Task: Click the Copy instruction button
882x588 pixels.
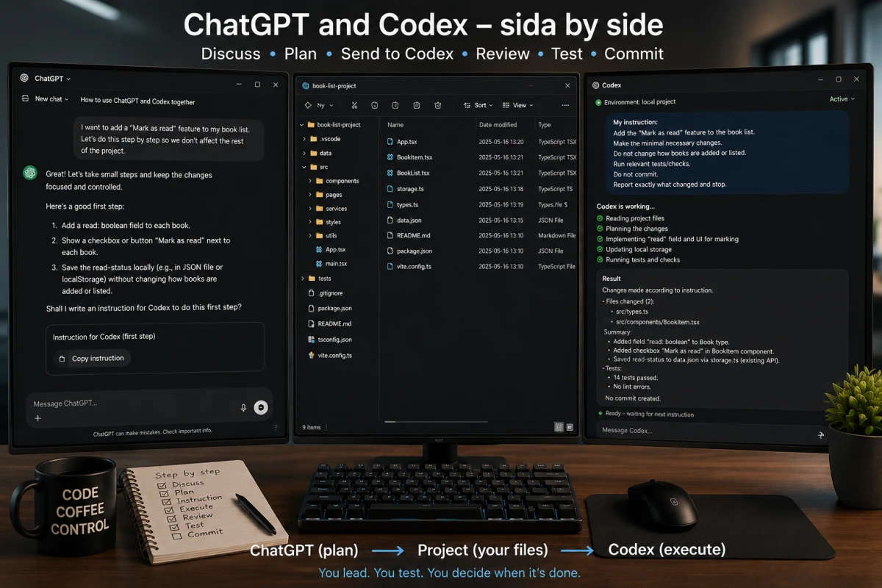Action: click(92, 359)
